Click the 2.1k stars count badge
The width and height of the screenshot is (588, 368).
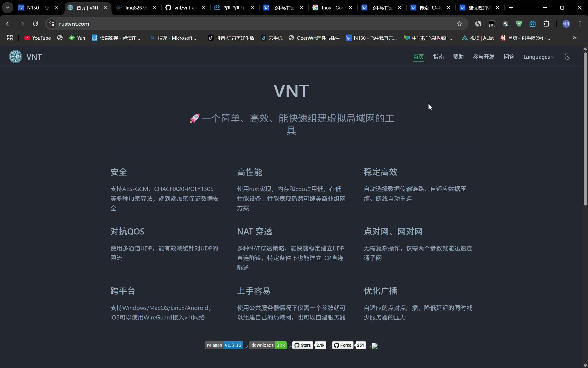tap(321, 345)
